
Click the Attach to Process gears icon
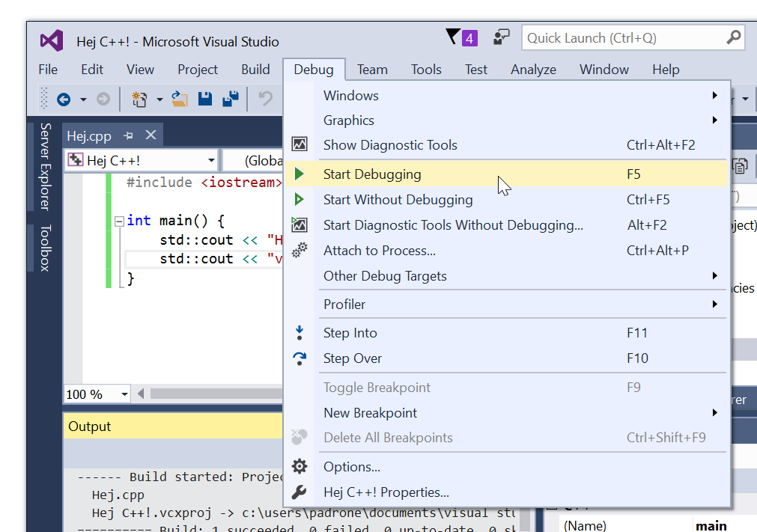pyautogui.click(x=300, y=250)
